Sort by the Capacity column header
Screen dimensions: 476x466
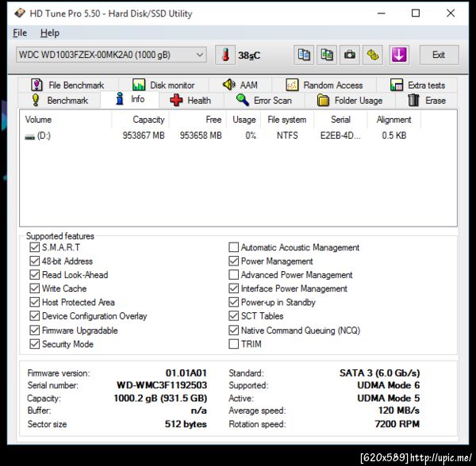click(x=140, y=120)
